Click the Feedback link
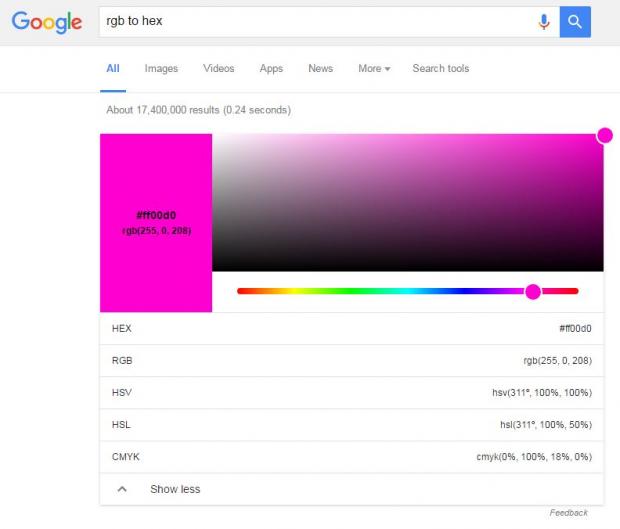 (x=568, y=513)
